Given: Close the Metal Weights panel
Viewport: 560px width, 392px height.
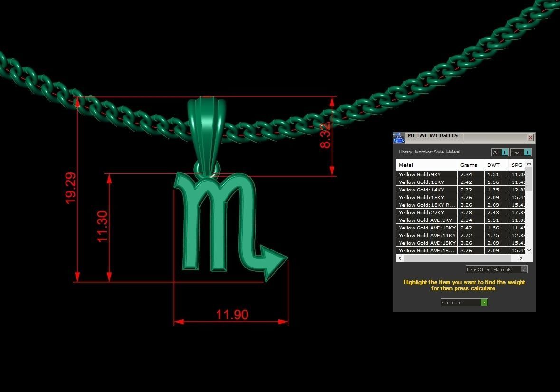Looking at the screenshot, I should pos(531,138).
